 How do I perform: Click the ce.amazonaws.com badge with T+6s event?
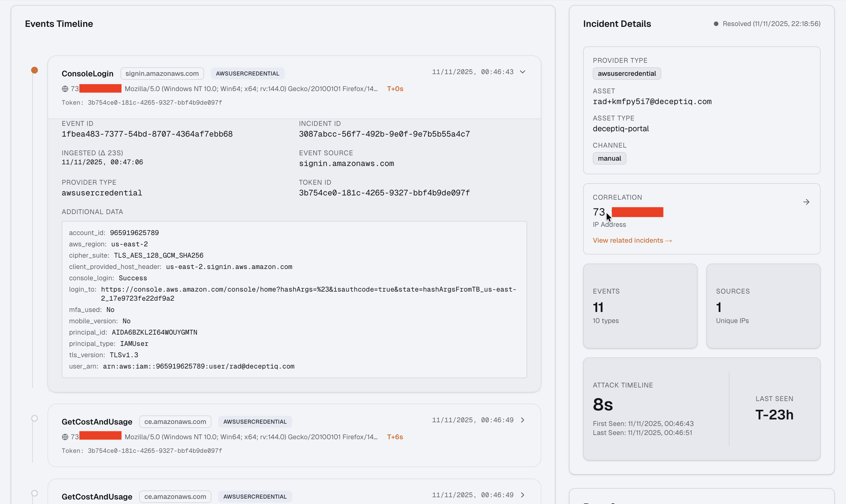175,422
